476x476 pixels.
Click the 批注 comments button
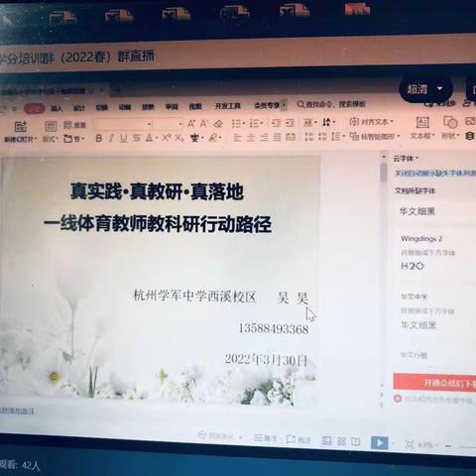point(298,439)
